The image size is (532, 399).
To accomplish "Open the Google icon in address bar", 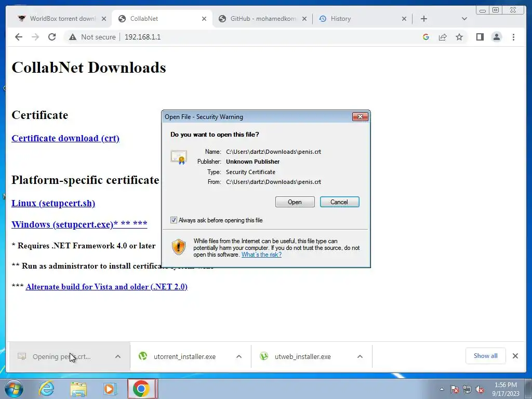I will coord(426,37).
